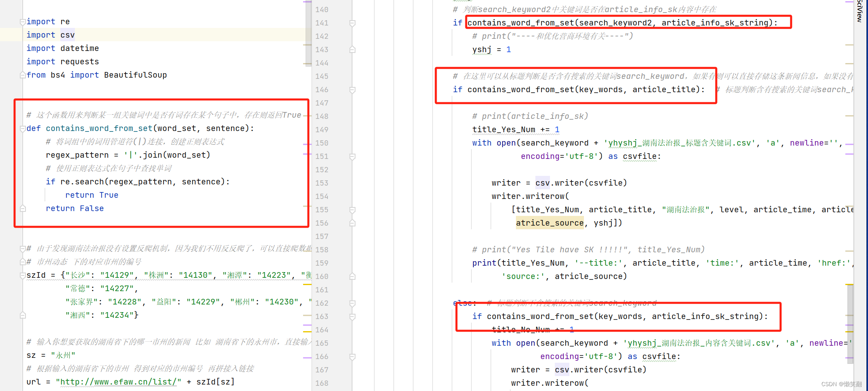Click 'search_keyword2' argument on line 141
The width and height of the screenshot is (868, 391).
click(615, 23)
